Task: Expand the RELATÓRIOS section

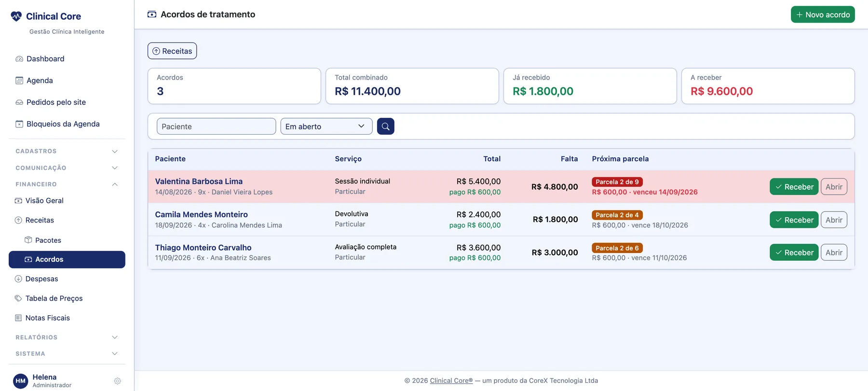Action: pyautogui.click(x=67, y=337)
